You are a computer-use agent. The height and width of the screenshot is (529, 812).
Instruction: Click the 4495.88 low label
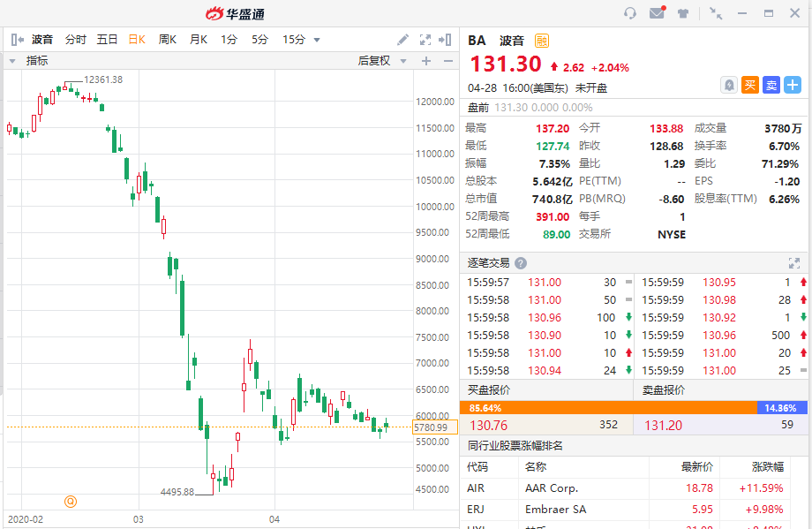tap(177, 492)
